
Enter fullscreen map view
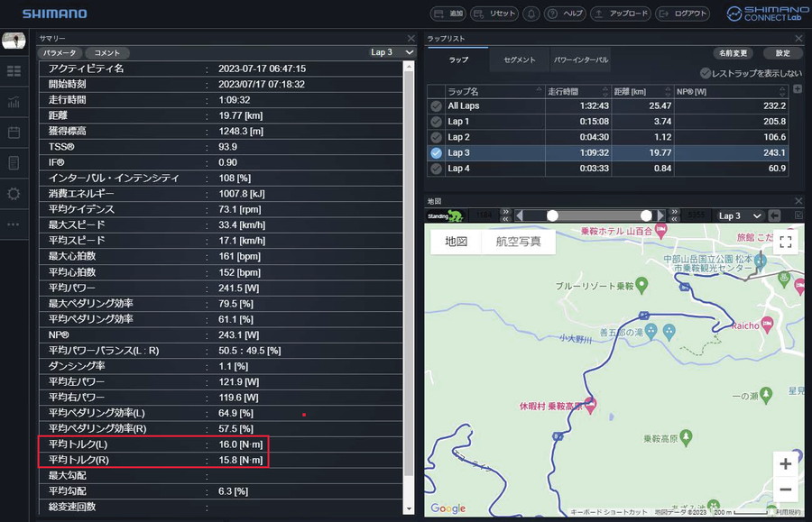tap(785, 241)
